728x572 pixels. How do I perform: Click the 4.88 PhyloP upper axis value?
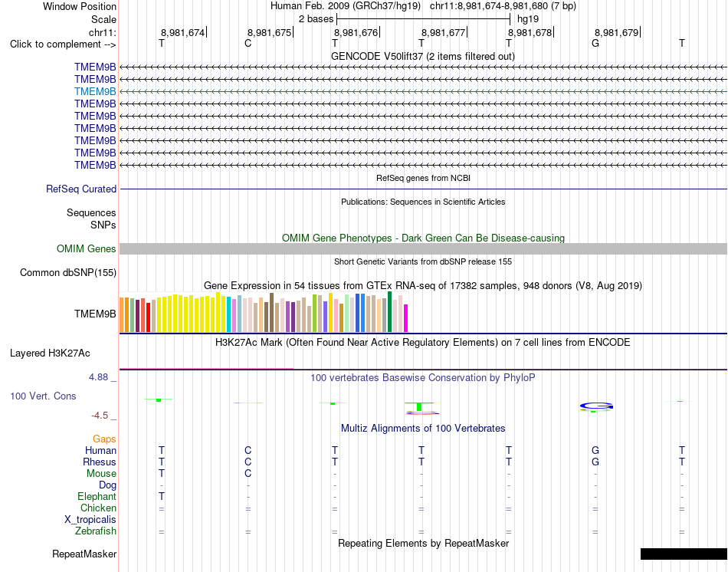(x=98, y=376)
